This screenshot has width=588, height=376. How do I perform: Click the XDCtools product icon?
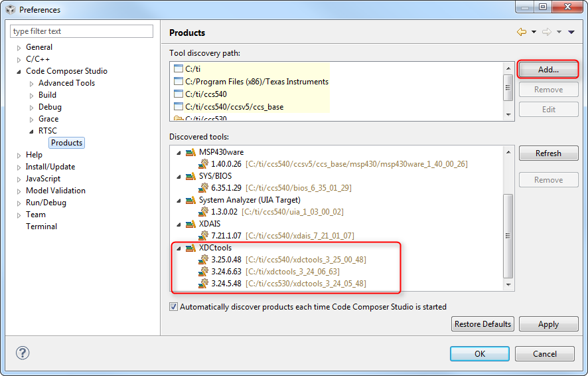tap(190, 248)
